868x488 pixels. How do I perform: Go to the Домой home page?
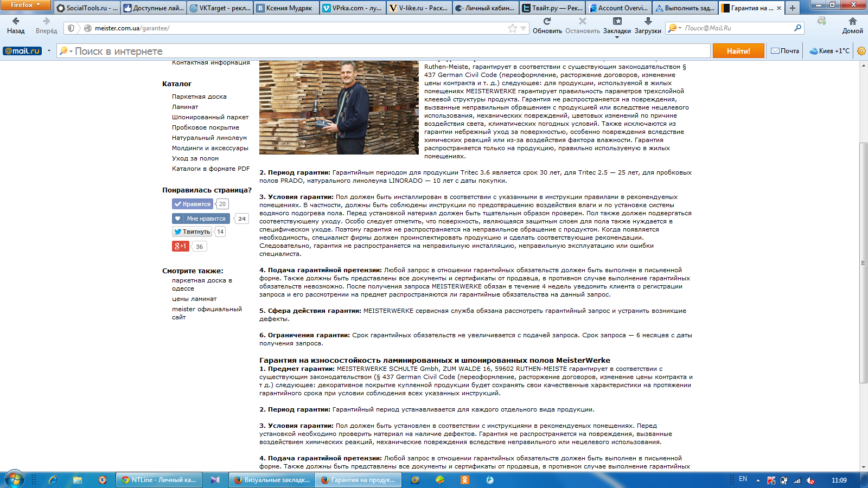[x=852, y=25]
